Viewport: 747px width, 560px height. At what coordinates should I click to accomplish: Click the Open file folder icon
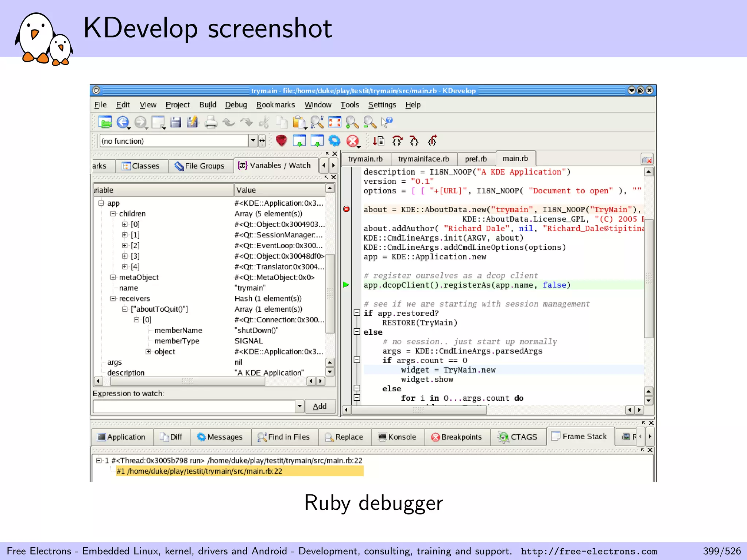pyautogui.click(x=105, y=122)
